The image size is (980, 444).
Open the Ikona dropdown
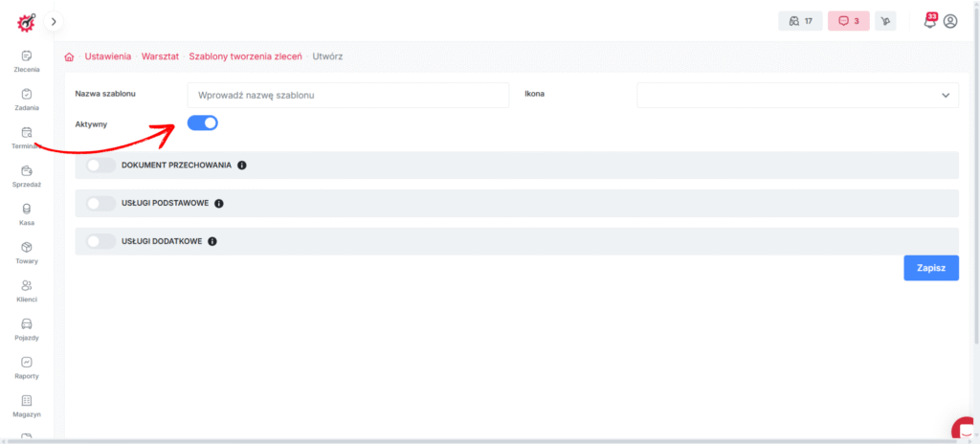(797, 95)
